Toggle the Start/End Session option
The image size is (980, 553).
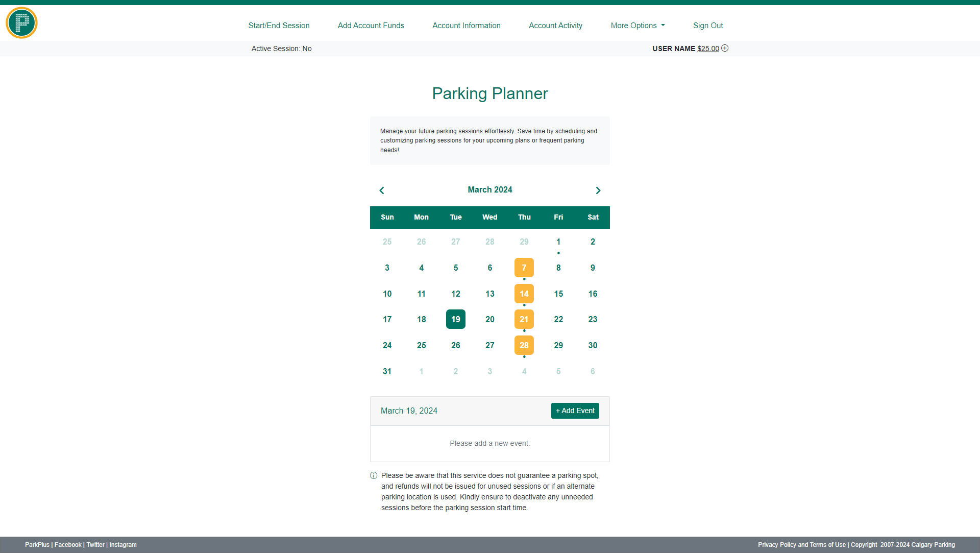tap(278, 25)
